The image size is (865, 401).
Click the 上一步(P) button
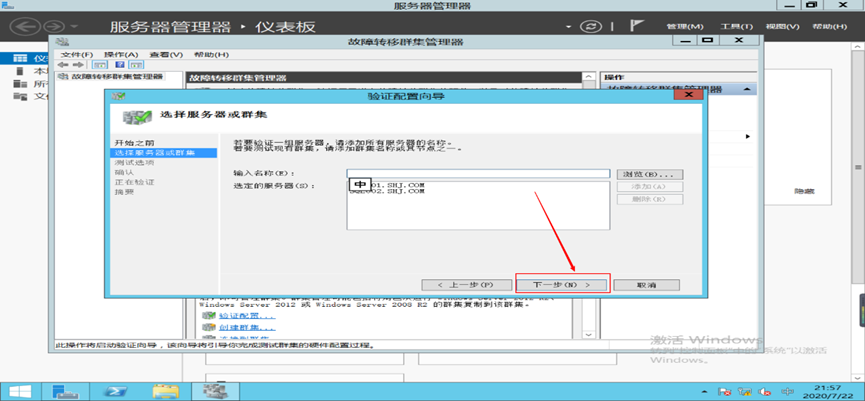[x=465, y=285]
